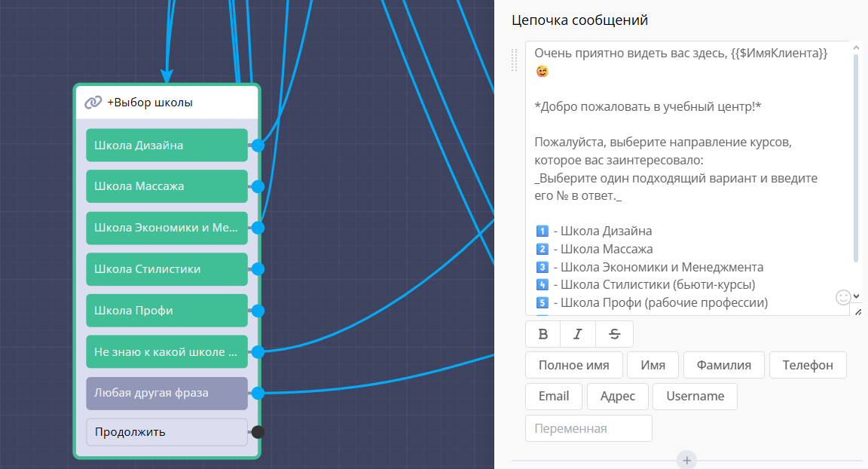The width and height of the screenshot is (868, 469).
Task: Apply strikethrough formatting
Action: (614, 334)
